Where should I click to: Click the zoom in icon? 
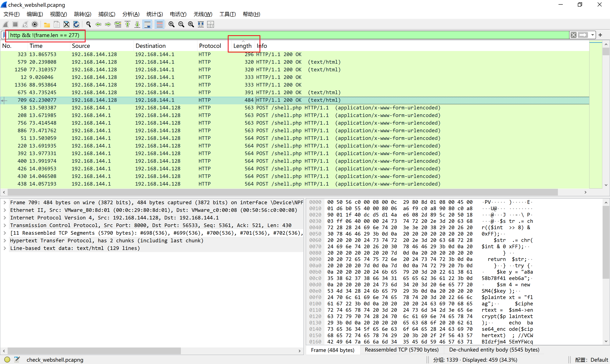[172, 24]
